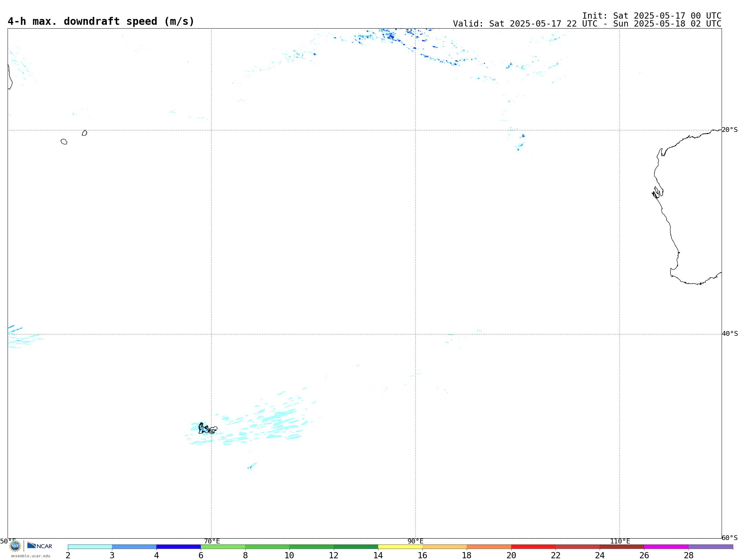The image size is (744, 560).
Task: Click the 90°E longitude label
Action: click(415, 541)
